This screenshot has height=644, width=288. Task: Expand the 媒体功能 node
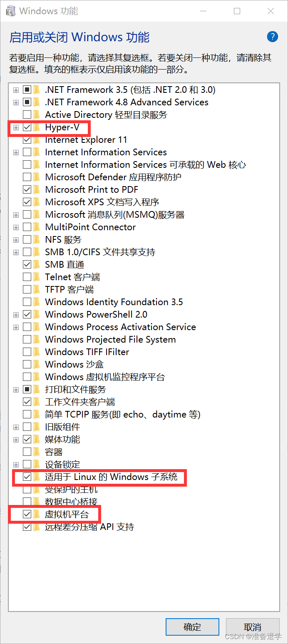pyautogui.click(x=16, y=439)
